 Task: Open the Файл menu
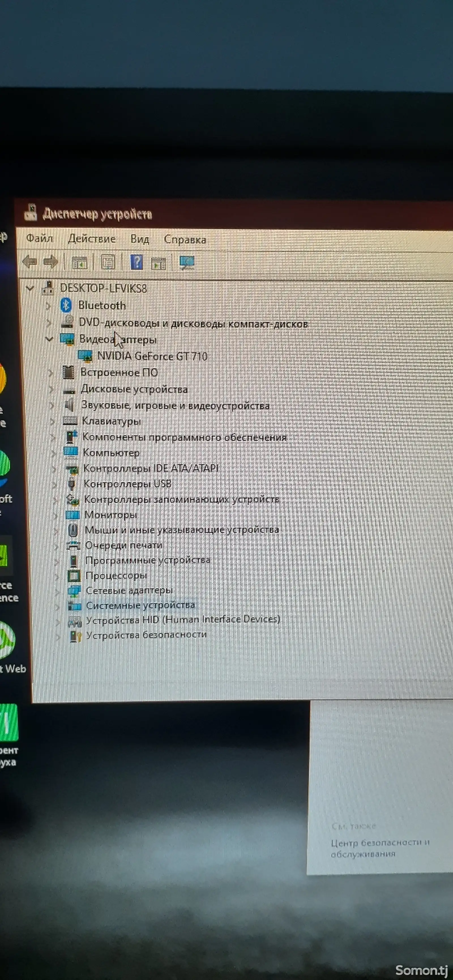click(40, 238)
